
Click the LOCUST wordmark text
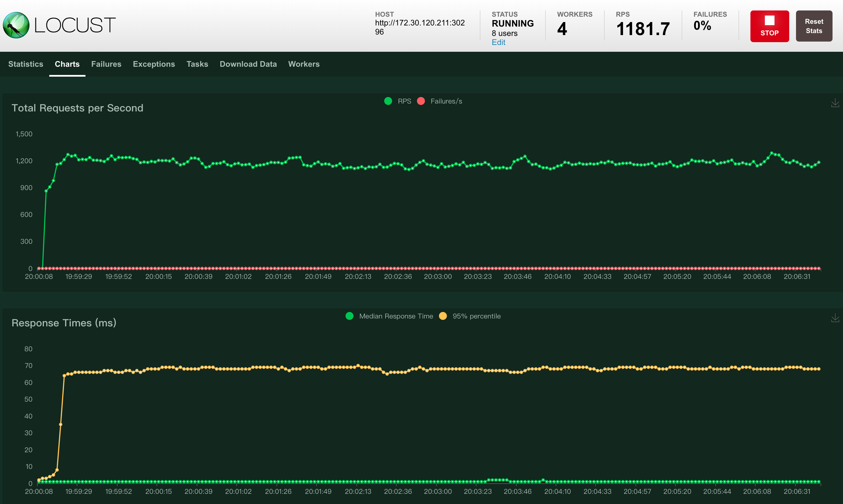point(75,25)
